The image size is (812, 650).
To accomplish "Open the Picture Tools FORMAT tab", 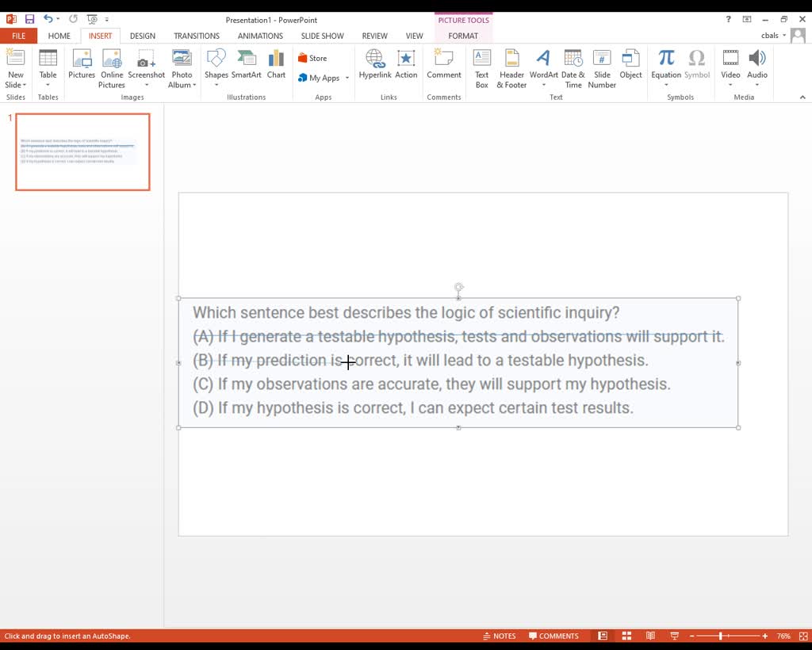I will (x=463, y=36).
